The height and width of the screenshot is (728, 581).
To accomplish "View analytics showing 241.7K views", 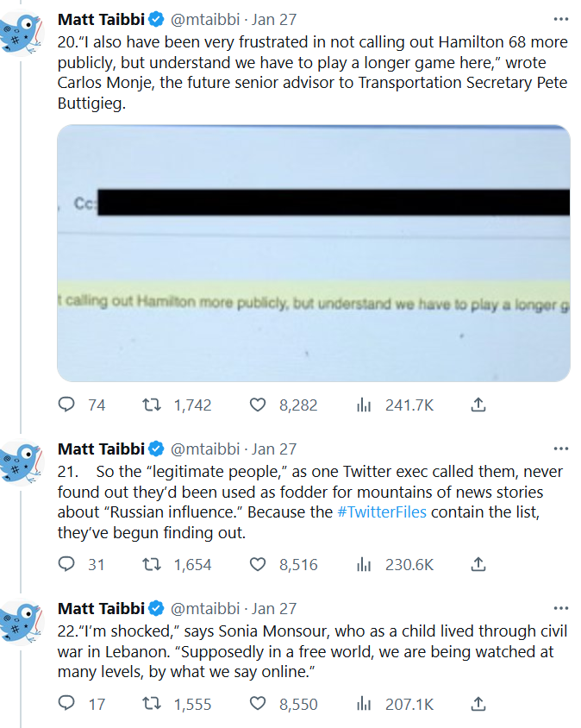I will click(364, 405).
